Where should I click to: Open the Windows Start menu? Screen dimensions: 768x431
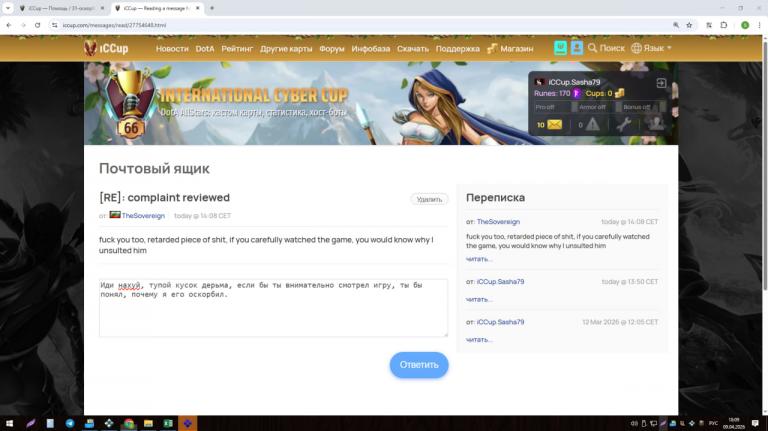[9, 423]
